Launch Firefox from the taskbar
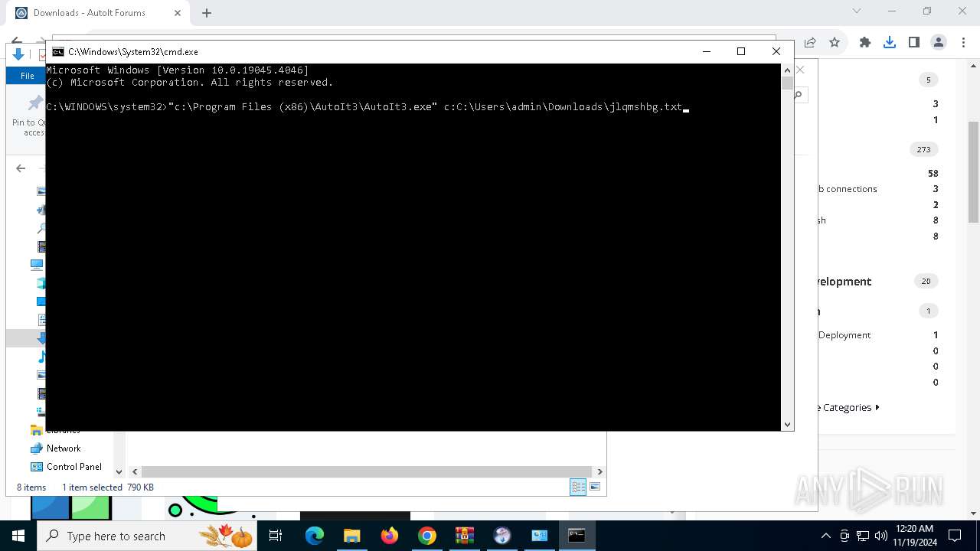 pyautogui.click(x=389, y=536)
